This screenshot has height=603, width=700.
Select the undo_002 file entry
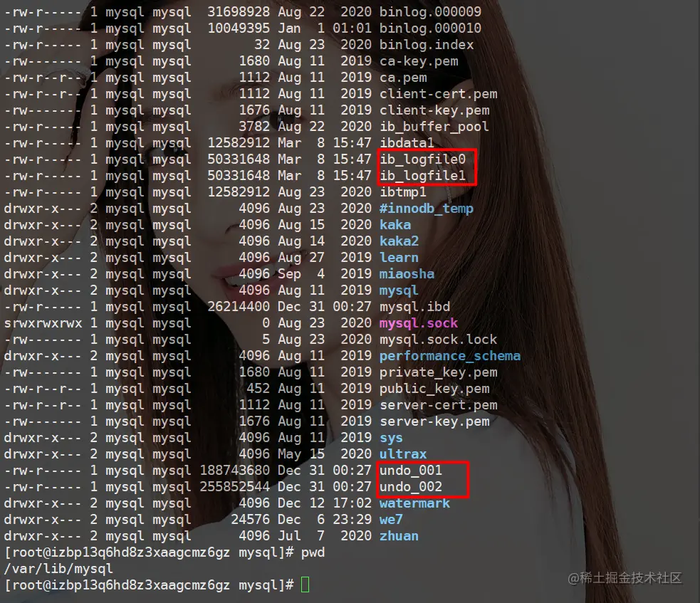click(x=411, y=487)
